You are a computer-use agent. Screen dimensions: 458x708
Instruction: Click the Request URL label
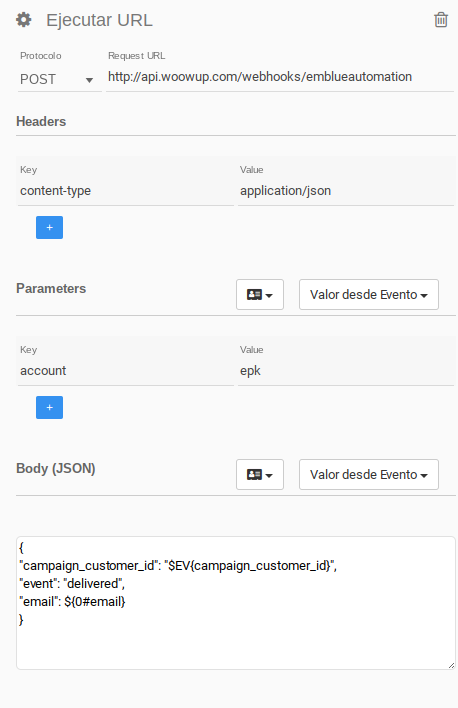(136, 56)
